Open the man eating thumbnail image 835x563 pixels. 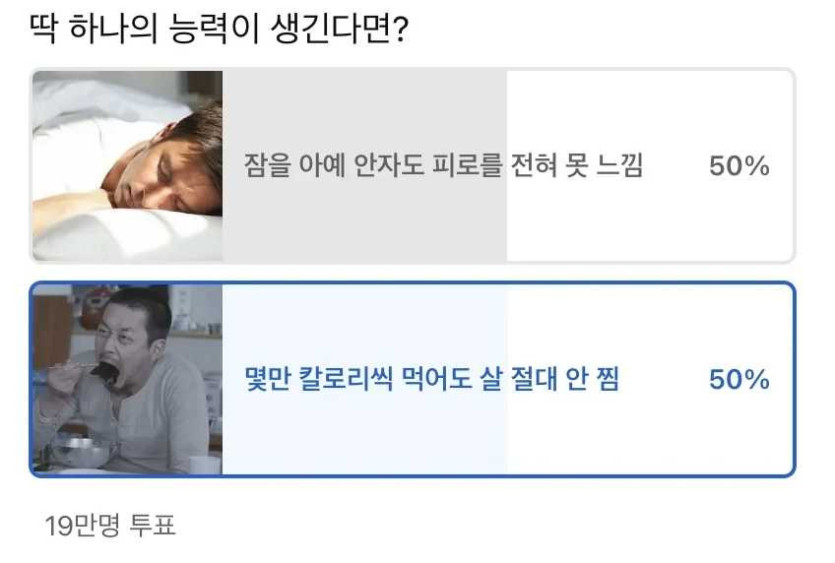pos(128,379)
